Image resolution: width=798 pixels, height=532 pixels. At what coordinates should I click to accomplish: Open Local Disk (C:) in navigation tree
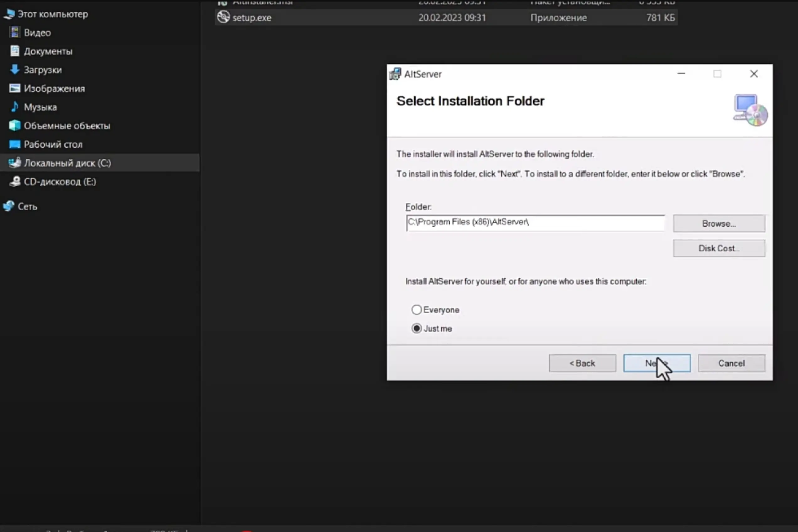pos(67,163)
